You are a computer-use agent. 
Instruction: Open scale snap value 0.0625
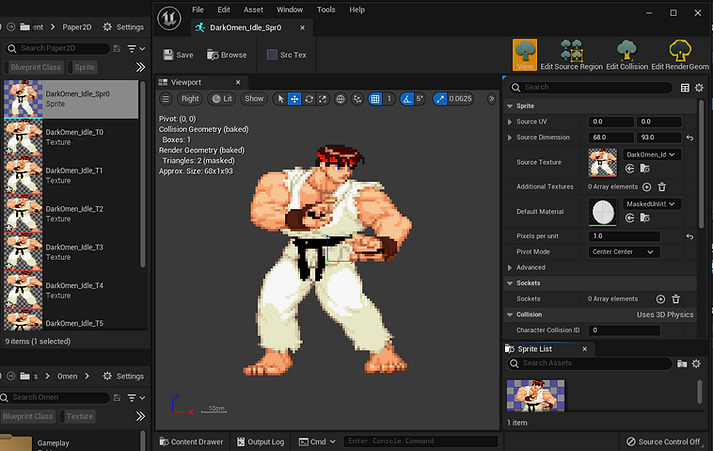pyautogui.click(x=460, y=99)
